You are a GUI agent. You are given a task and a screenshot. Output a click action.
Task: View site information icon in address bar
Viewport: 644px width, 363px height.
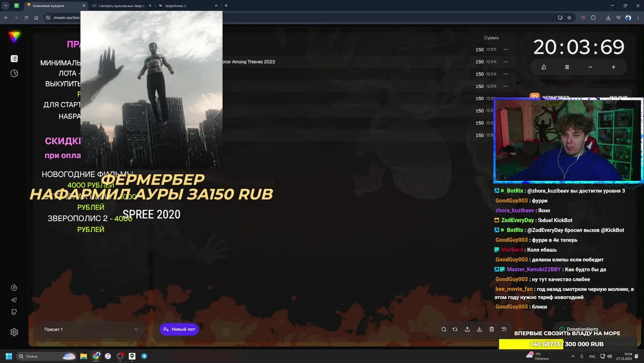pyautogui.click(x=48, y=18)
